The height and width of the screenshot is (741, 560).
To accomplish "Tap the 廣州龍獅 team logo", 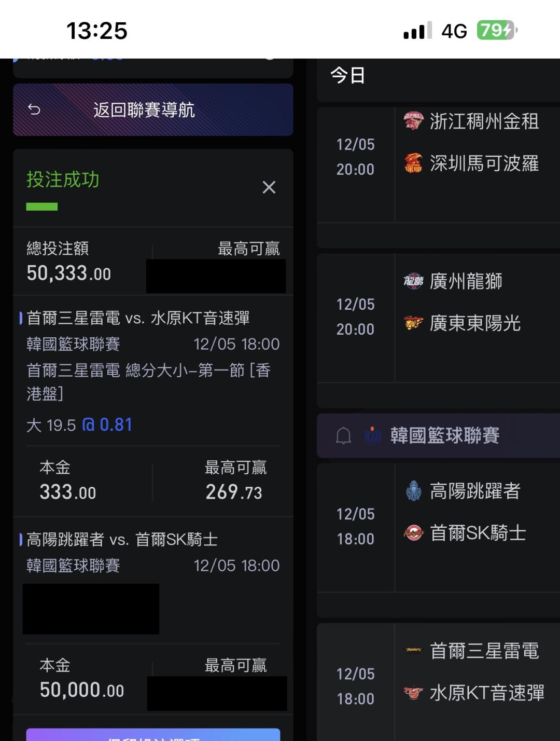I will pos(413,281).
